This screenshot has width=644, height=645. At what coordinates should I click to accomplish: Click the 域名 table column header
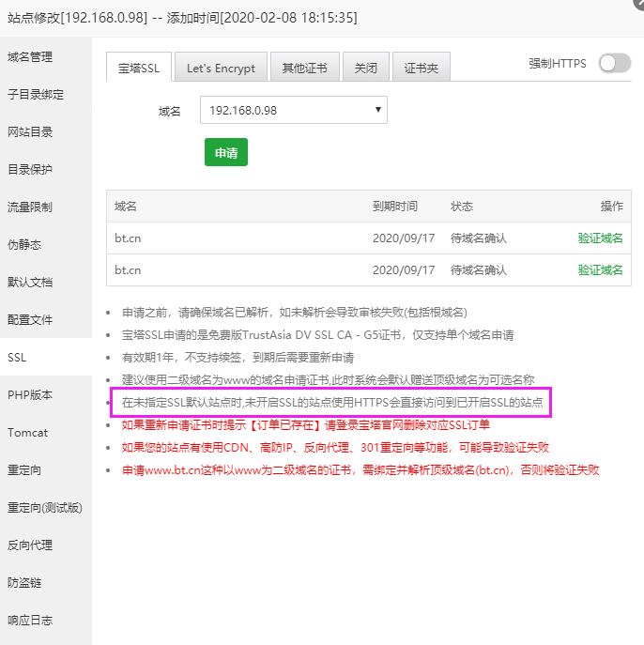pos(126,207)
